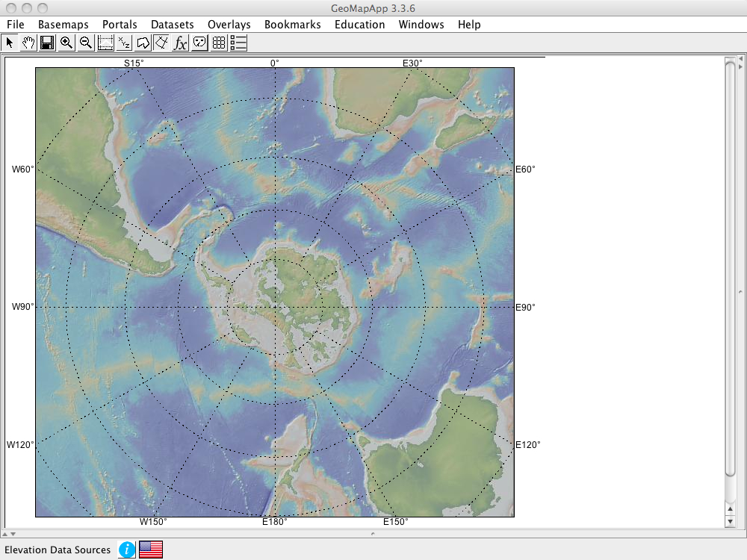Viewport: 747px width, 560px height.
Task: Open the layer manager icon
Action: [x=238, y=43]
